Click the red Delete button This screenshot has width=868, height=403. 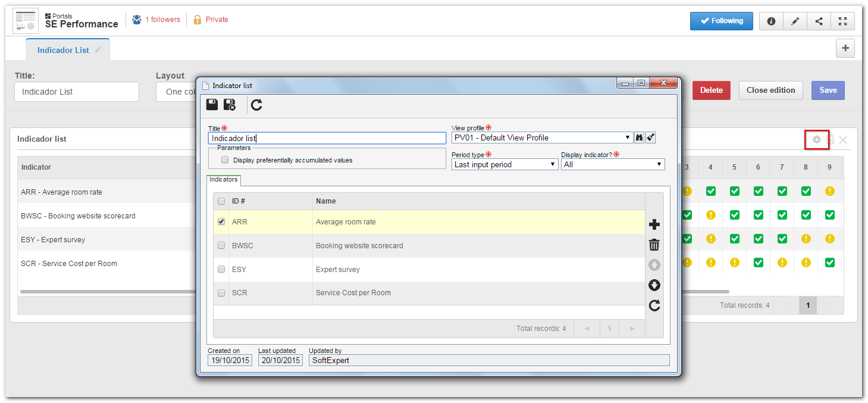tap(712, 90)
